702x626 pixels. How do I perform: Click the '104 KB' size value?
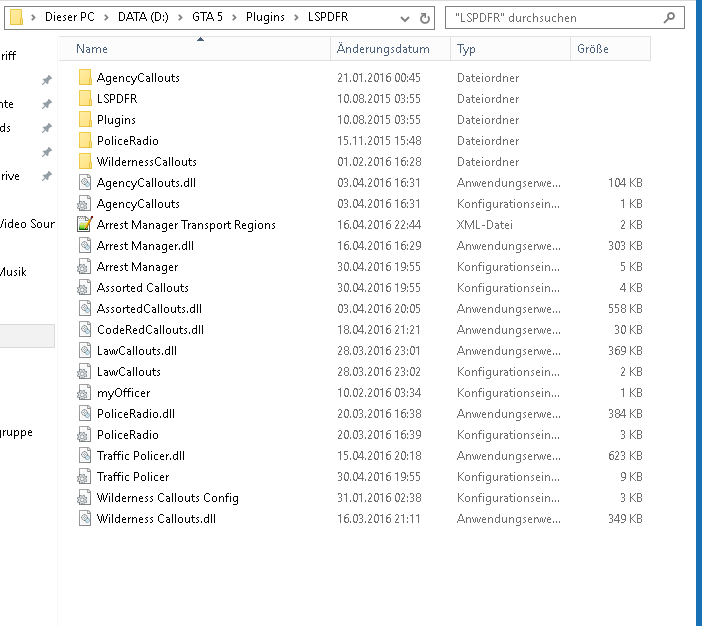(625, 183)
